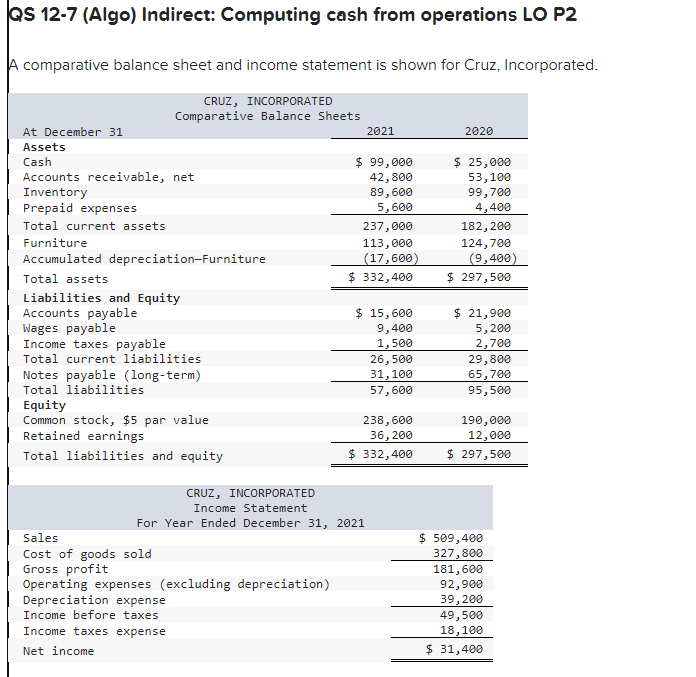Click 'For Year Ended December 31, 2021'
This screenshot has height=677, width=696.
250,523
